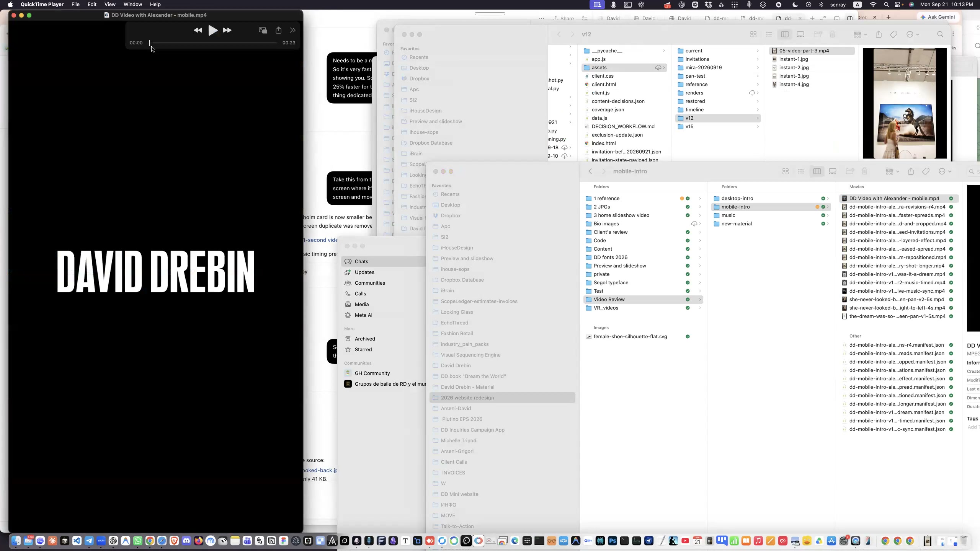Select 05-video-part-3.mp4 in v12 Finder

[x=812, y=51]
